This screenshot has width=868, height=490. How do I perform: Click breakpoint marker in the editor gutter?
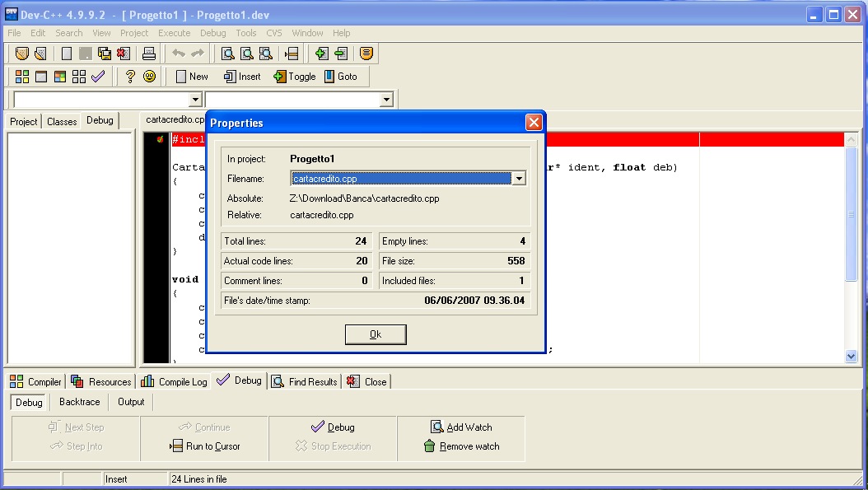[160, 140]
